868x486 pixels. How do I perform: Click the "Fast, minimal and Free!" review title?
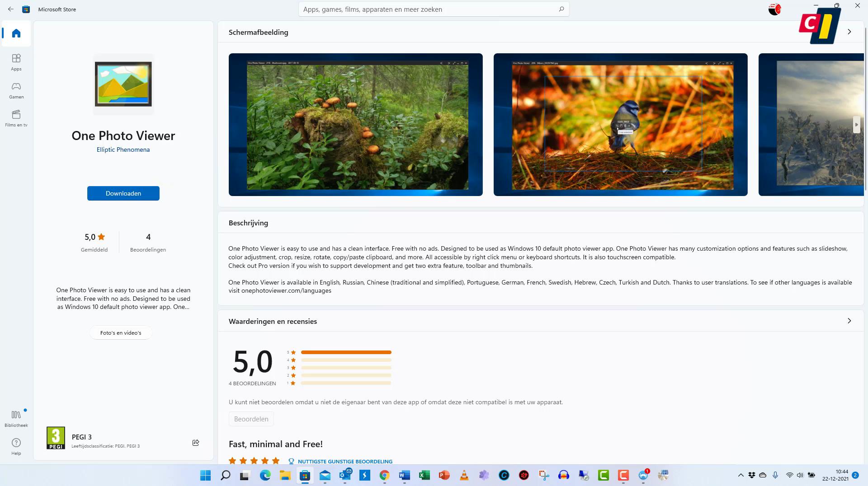tap(276, 444)
